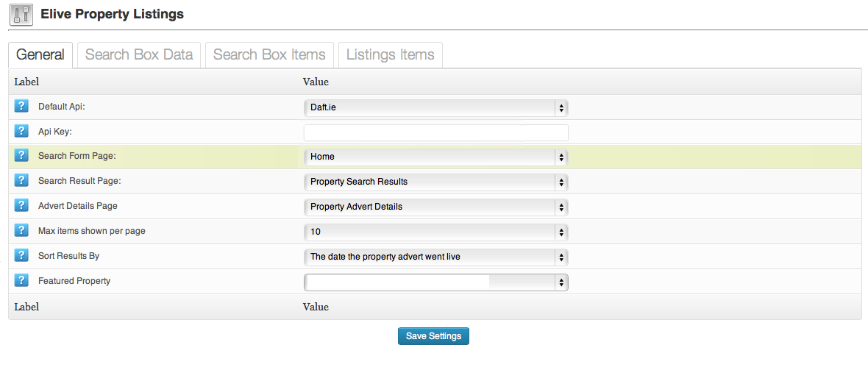Open the empty Featured Property dropdown
The image size is (868, 370).
click(436, 282)
